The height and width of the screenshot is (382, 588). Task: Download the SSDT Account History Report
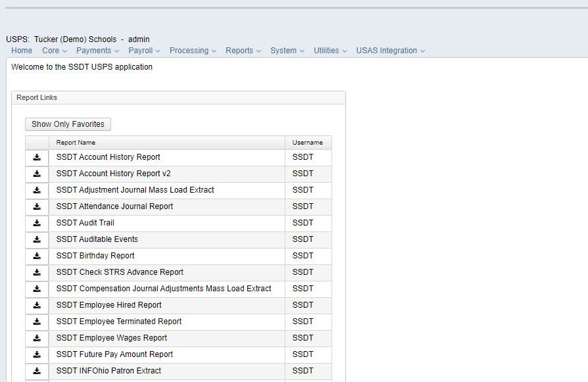click(x=37, y=157)
